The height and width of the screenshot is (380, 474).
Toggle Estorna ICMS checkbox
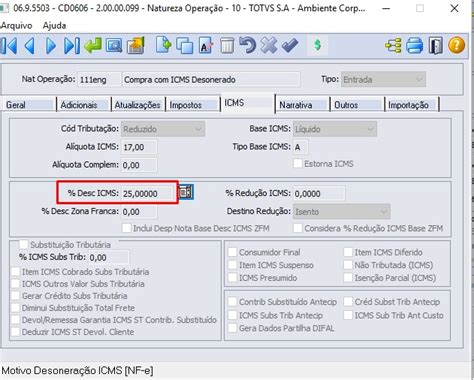pyautogui.click(x=298, y=164)
